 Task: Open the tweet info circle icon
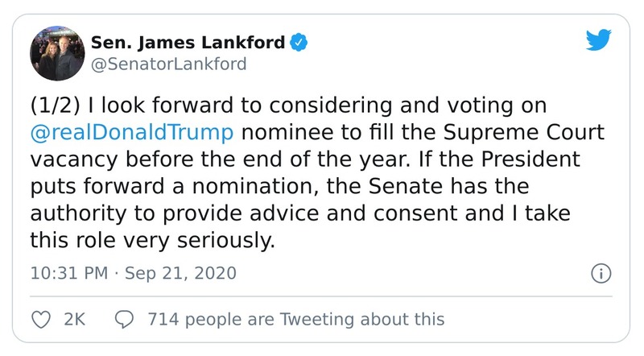coord(600,273)
